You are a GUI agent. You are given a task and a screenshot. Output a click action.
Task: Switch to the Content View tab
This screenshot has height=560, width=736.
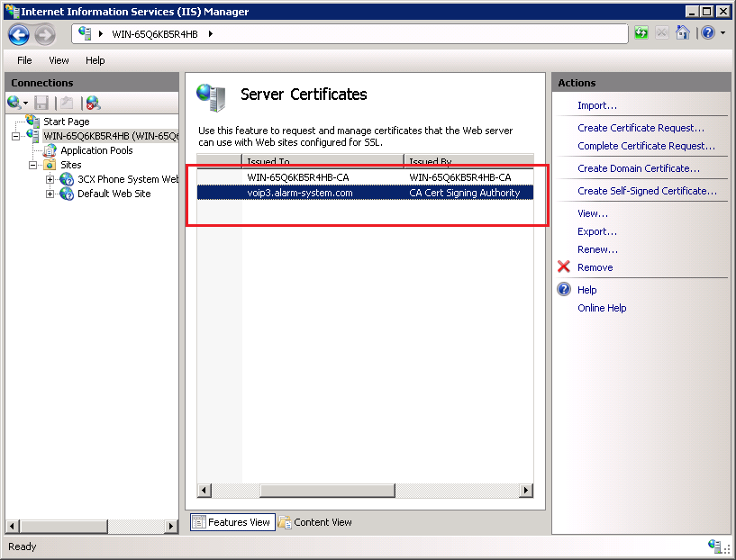coord(315,522)
